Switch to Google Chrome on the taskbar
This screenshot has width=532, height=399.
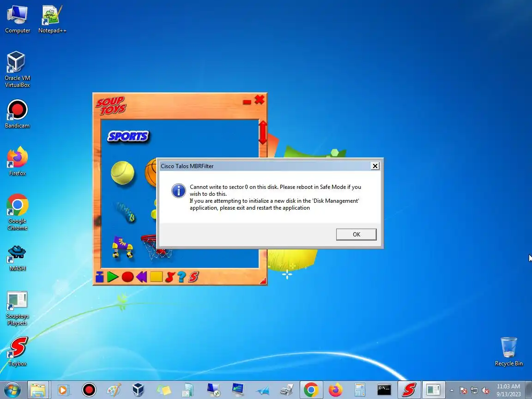click(x=311, y=390)
